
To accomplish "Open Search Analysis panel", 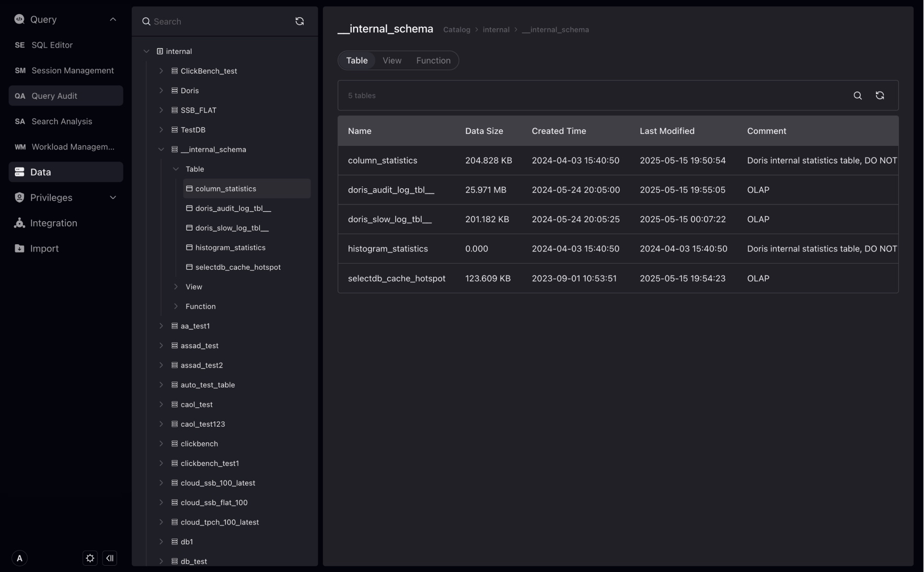I will pyautogui.click(x=62, y=121).
